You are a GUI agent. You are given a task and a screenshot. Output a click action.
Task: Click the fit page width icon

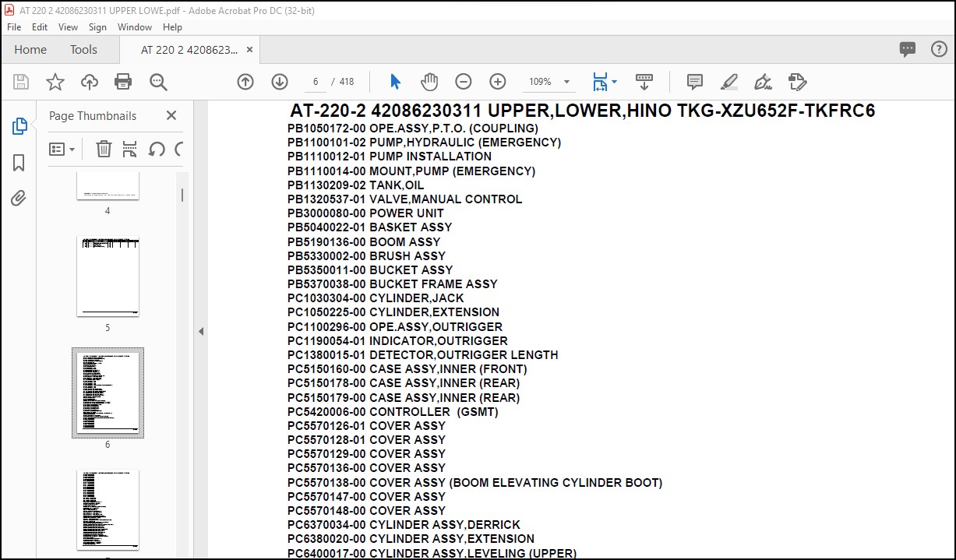[599, 82]
